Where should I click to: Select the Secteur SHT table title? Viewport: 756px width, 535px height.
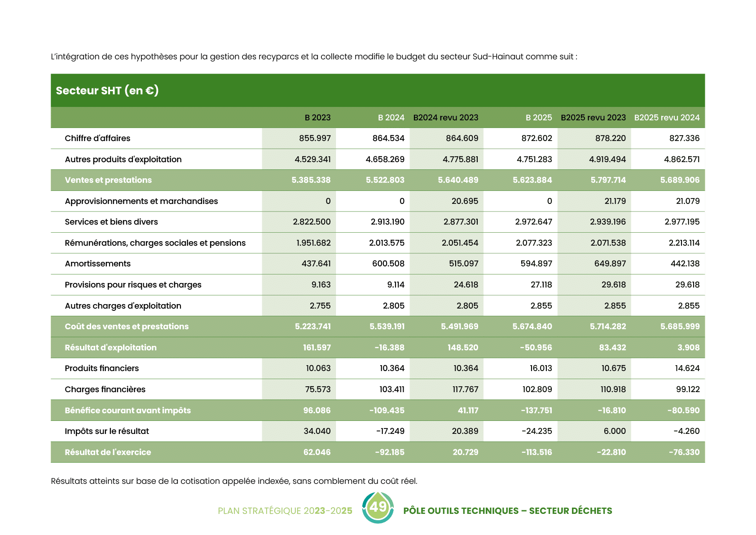coord(107,91)
